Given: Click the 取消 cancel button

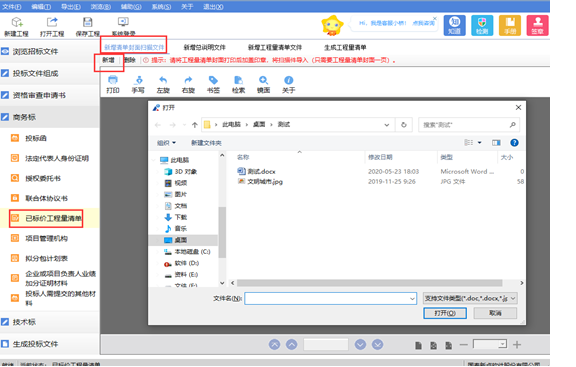Looking at the screenshot, I should (x=495, y=313).
